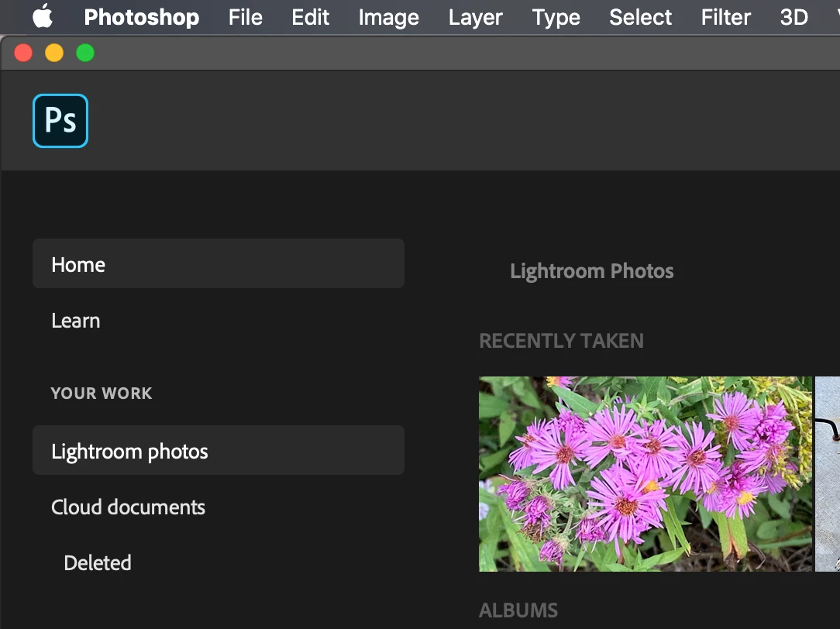Open the Photoshop application menu
The image size is (840, 629).
click(x=142, y=17)
